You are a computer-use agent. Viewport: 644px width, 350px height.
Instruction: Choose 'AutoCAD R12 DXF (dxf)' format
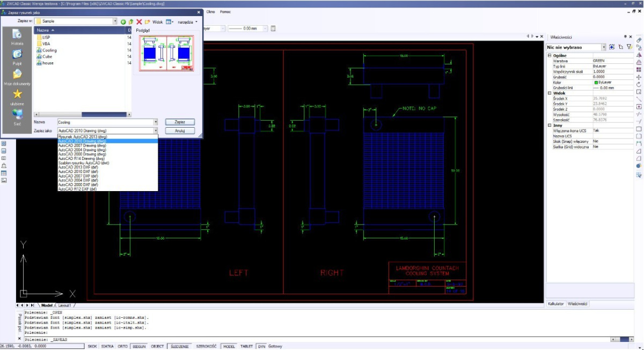pos(108,189)
